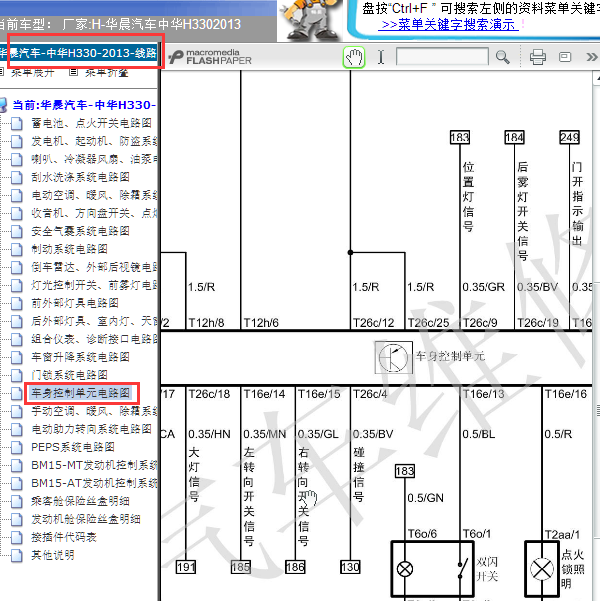This screenshot has height=601, width=600.
Task: Open 倒车雷达、外部后视镜 entry
Action: coord(94,267)
